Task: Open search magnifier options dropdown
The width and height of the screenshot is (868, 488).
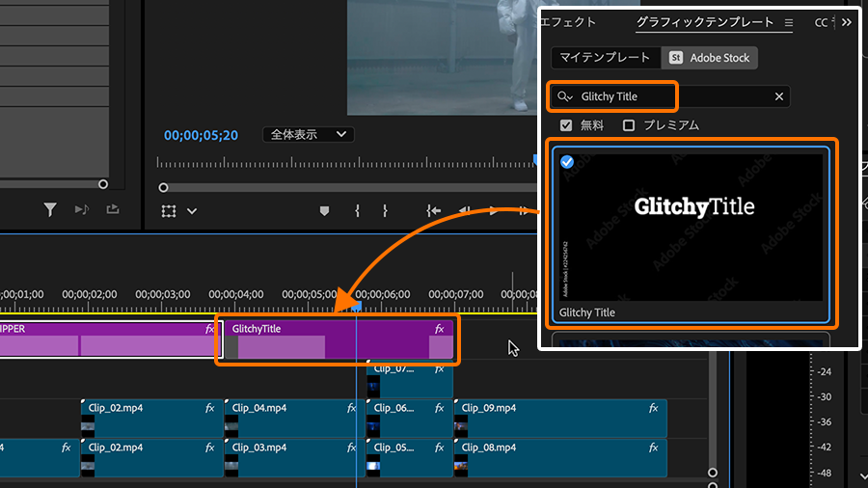Action: 564,96
